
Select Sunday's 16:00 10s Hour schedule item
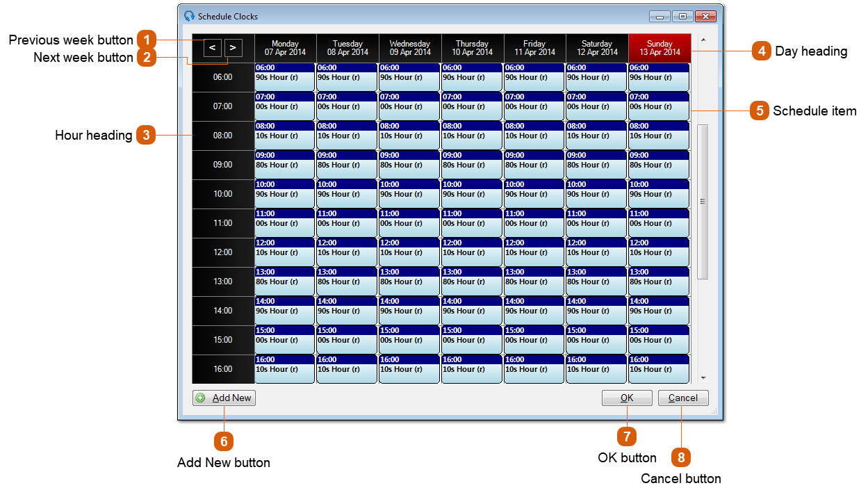point(658,368)
